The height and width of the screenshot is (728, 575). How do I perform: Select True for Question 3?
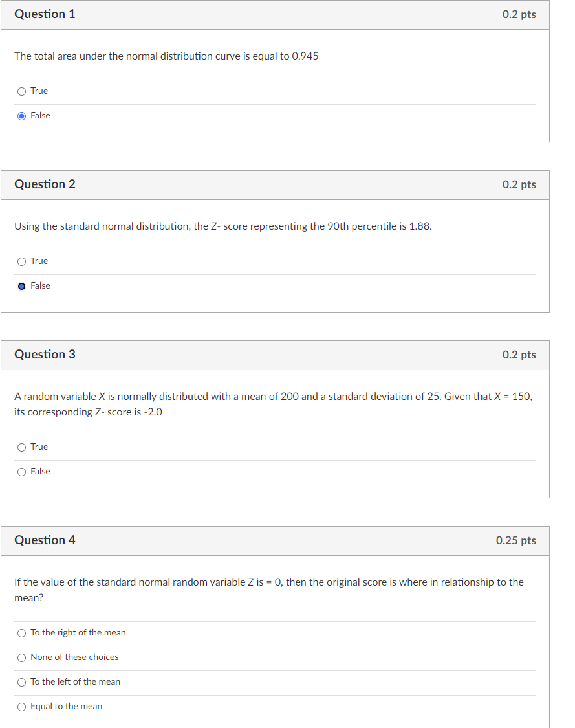[21, 447]
